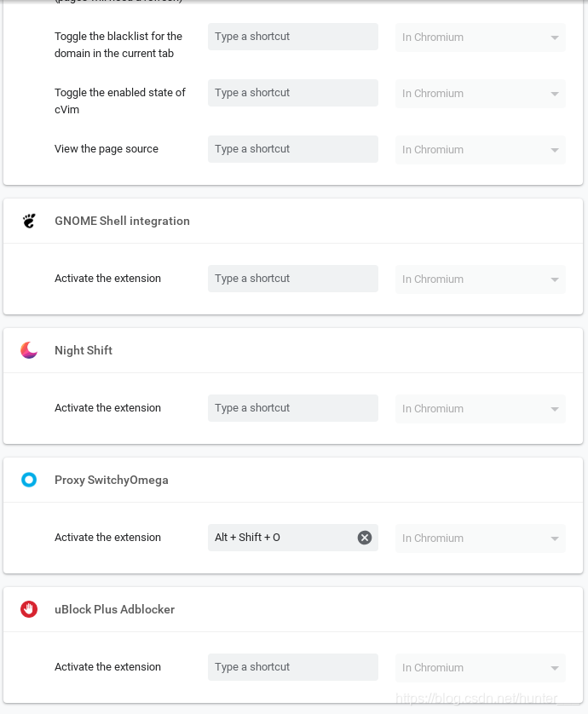Select Night Shift activation shortcut field
Screen dimensions: 588x714
click(x=293, y=408)
